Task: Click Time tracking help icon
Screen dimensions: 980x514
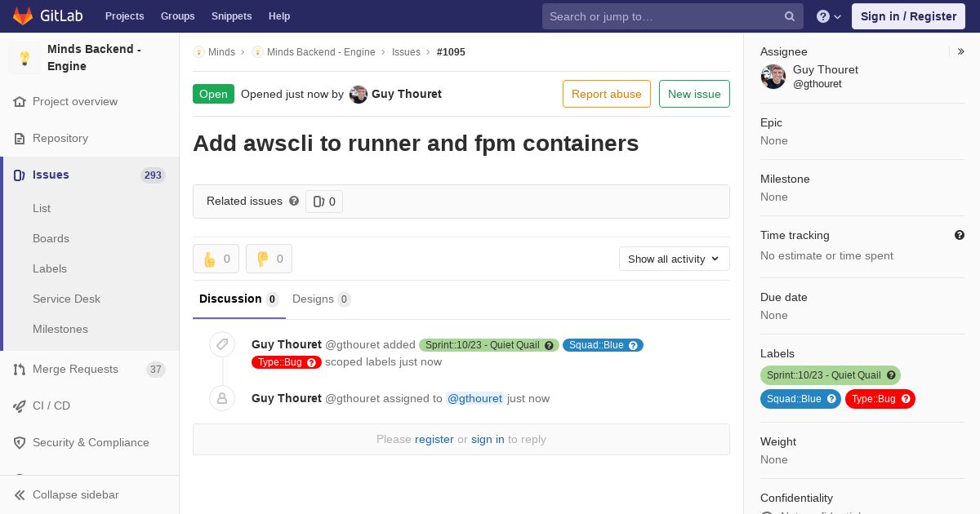Action: coord(960,235)
